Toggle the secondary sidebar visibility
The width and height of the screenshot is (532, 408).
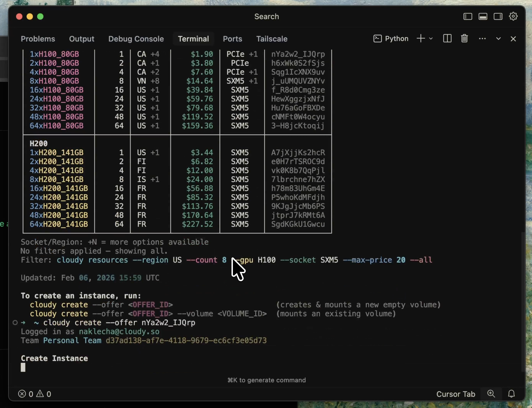point(498,16)
